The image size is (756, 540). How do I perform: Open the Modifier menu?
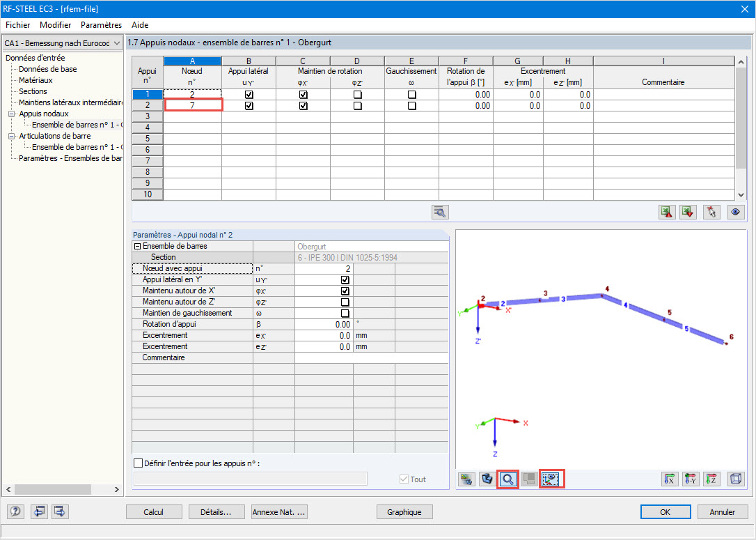pos(56,25)
